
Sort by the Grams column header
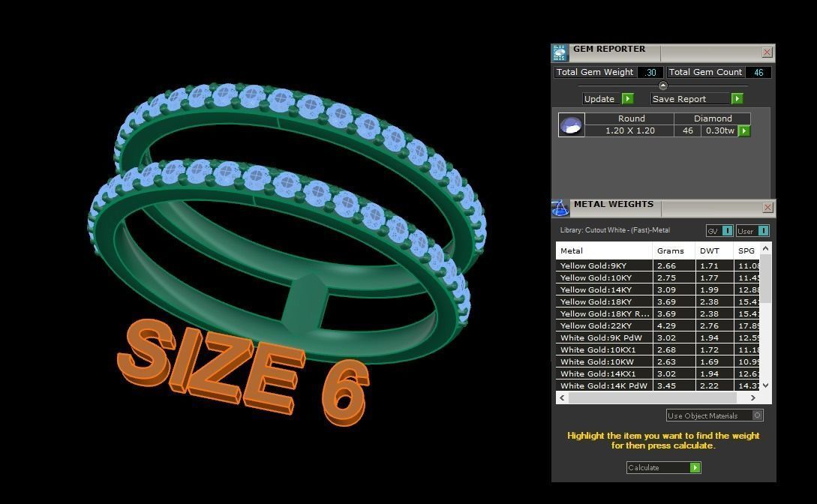[674, 250]
